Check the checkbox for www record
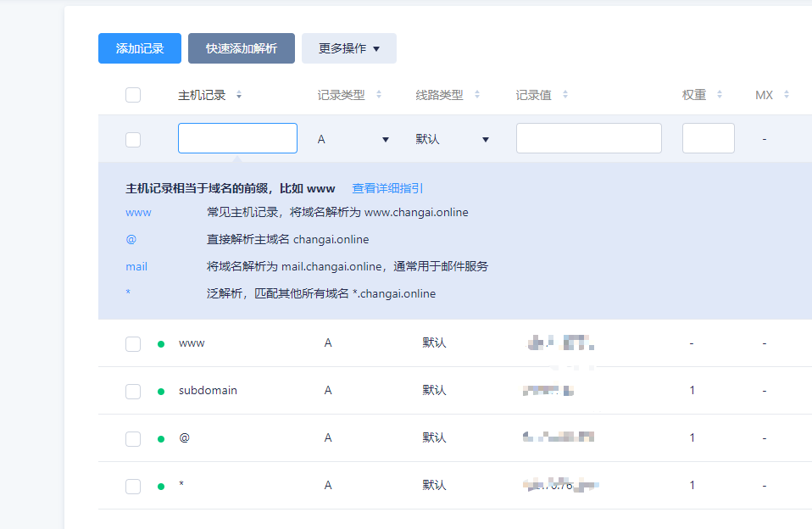This screenshot has height=529, width=812. (133, 343)
